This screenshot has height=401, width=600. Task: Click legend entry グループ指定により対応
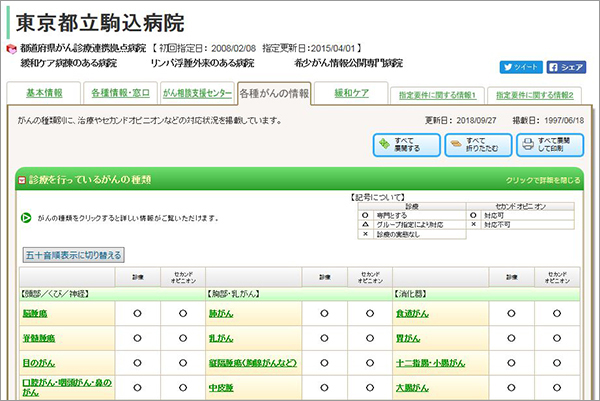coord(410,225)
